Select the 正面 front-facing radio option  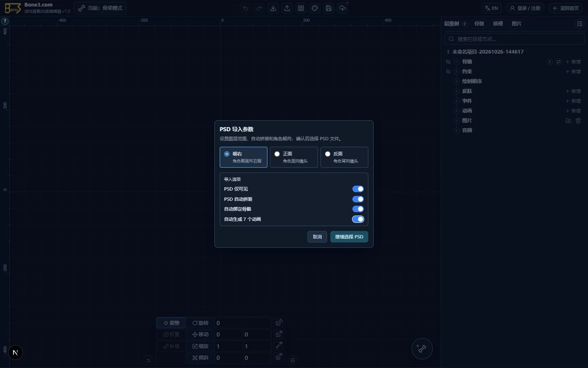pyautogui.click(x=294, y=157)
